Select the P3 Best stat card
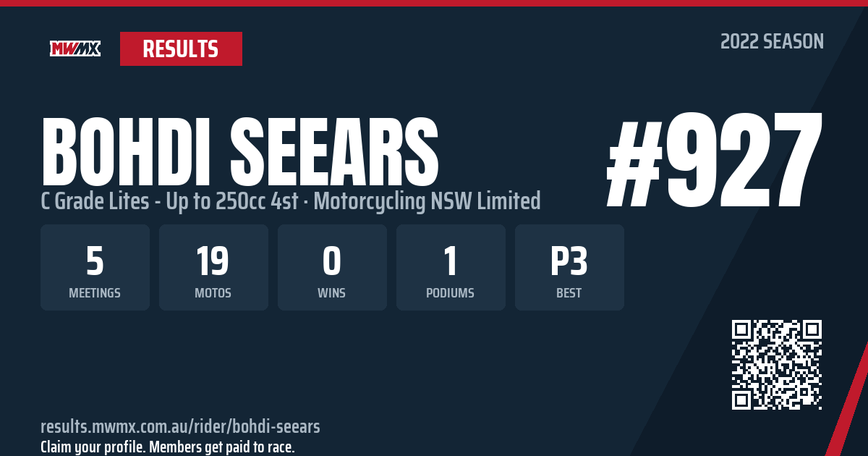 [569, 267]
